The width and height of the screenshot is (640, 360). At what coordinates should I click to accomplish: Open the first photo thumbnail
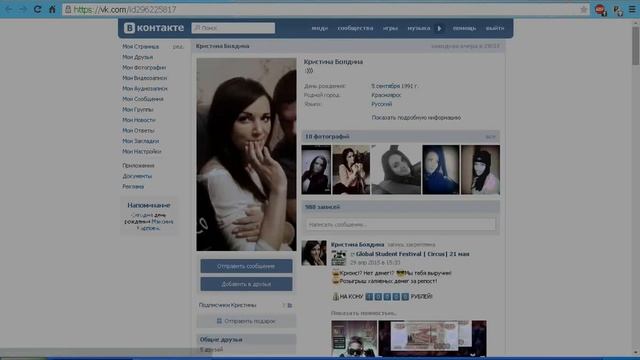point(316,170)
